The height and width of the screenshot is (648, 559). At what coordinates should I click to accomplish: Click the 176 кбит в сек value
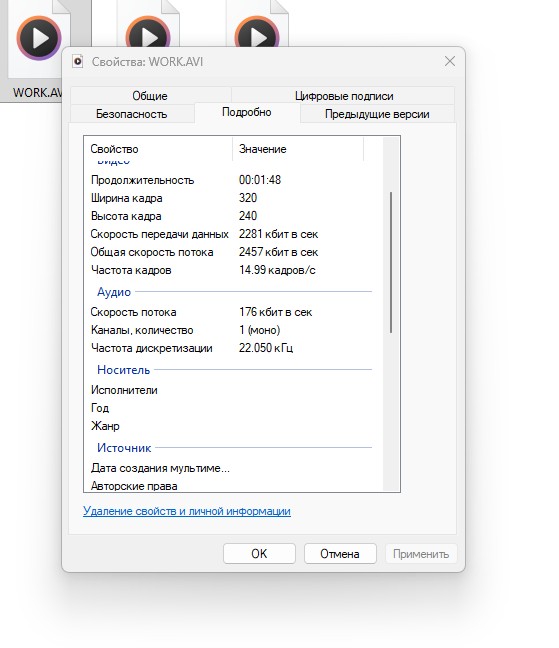tap(275, 312)
